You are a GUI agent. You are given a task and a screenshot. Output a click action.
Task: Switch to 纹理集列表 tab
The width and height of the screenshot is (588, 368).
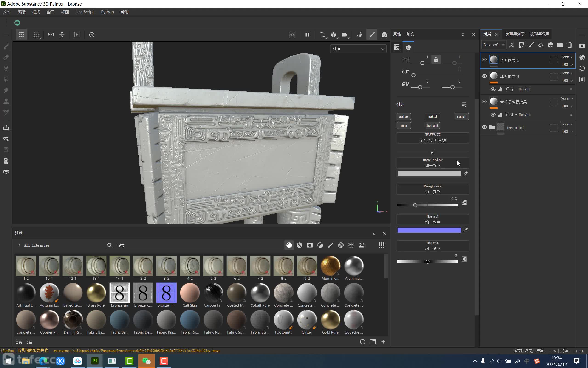pyautogui.click(x=515, y=34)
